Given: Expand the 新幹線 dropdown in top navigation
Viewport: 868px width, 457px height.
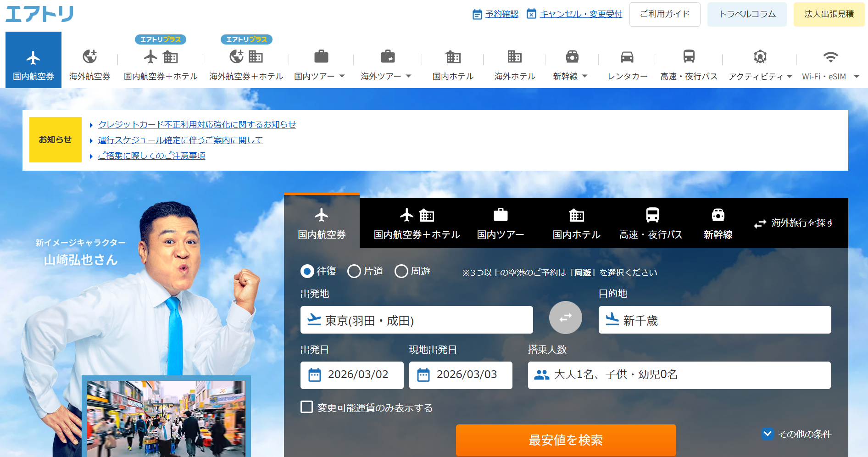Looking at the screenshot, I should [x=584, y=76].
